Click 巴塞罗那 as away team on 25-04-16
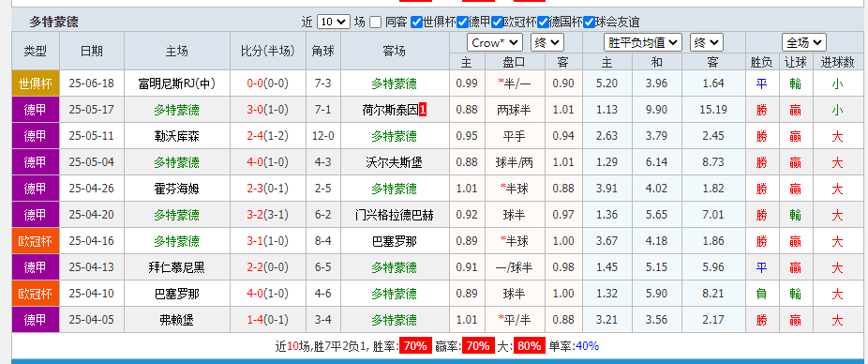 point(394,241)
